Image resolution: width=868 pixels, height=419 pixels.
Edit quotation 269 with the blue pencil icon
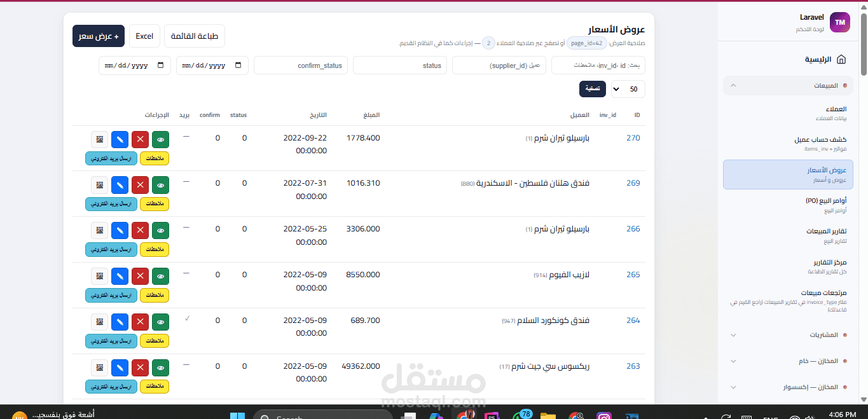pos(120,186)
